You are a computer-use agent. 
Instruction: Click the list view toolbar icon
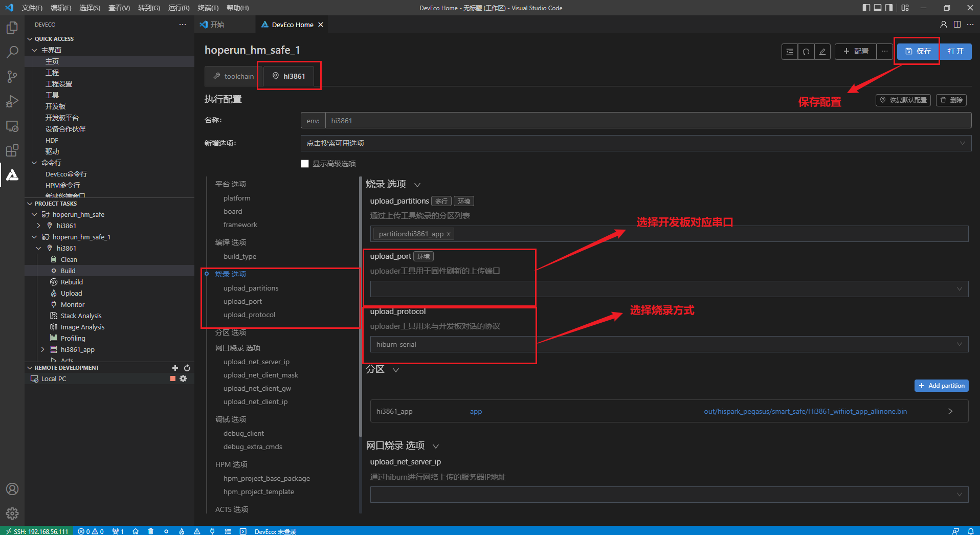point(790,51)
